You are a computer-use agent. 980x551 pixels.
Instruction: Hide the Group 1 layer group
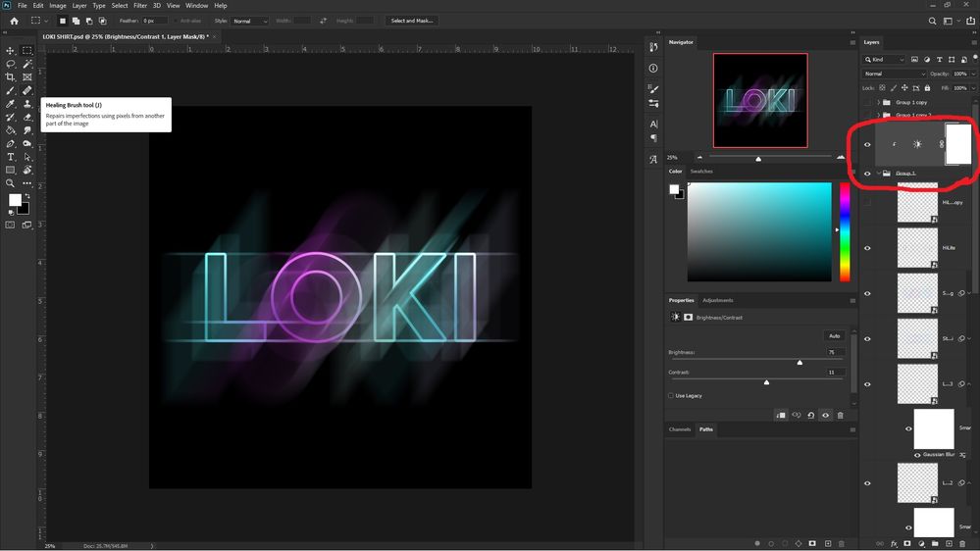pos(867,174)
